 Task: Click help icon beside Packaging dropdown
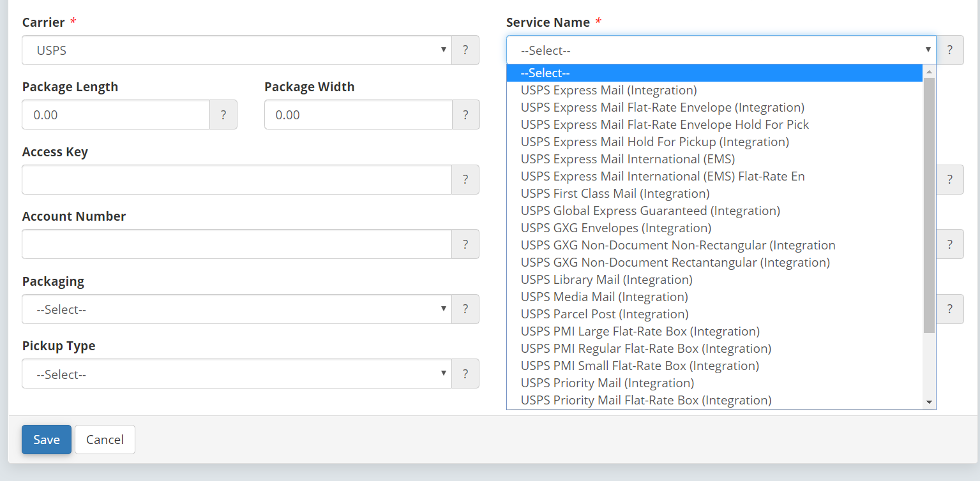[x=465, y=309]
